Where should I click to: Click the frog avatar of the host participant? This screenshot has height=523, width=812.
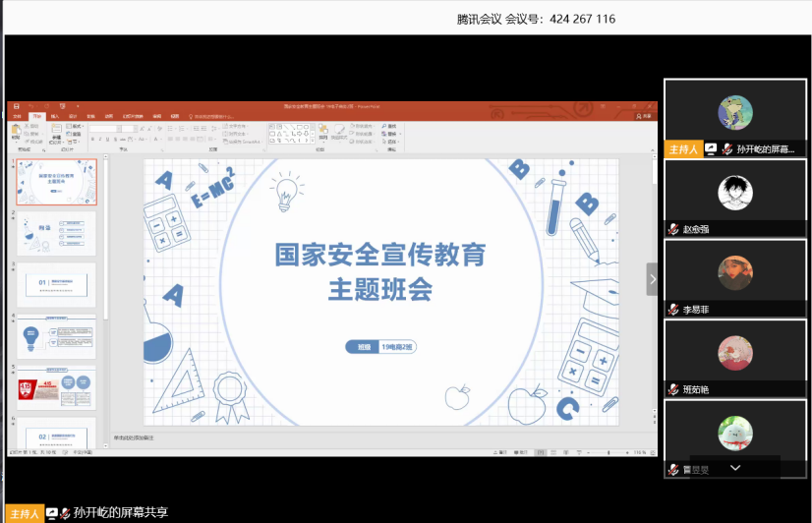735,112
